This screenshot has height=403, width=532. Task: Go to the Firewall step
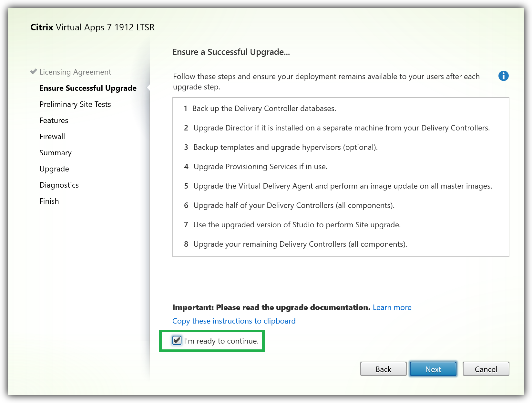pos(52,137)
